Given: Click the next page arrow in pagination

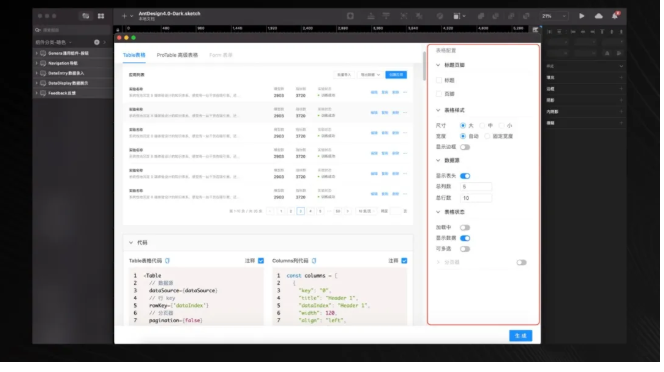Looking at the screenshot, I should point(348,211).
